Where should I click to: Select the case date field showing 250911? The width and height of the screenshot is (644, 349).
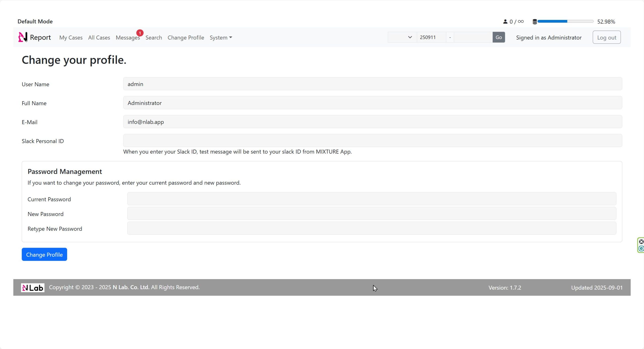pyautogui.click(x=431, y=37)
